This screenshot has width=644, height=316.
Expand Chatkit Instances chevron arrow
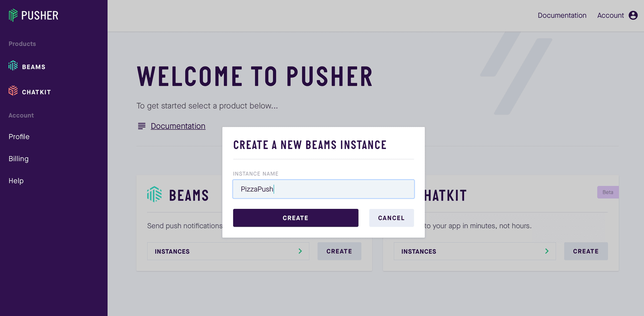click(x=547, y=251)
